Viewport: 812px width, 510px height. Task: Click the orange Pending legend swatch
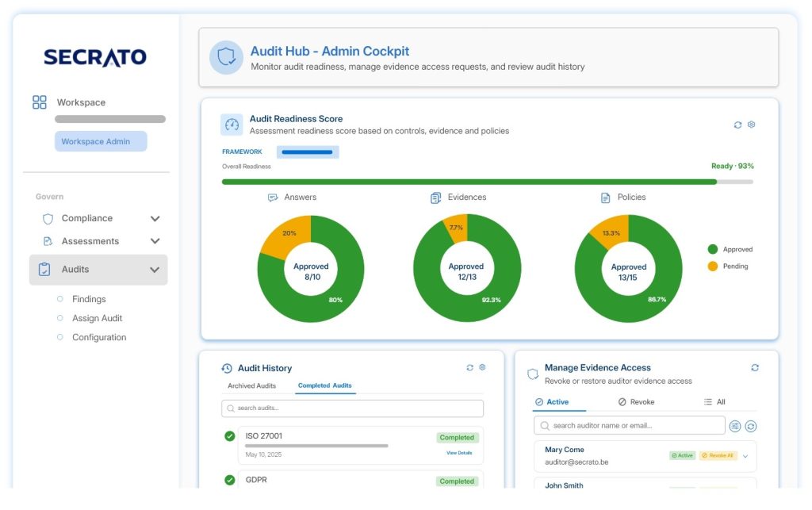[713, 267]
